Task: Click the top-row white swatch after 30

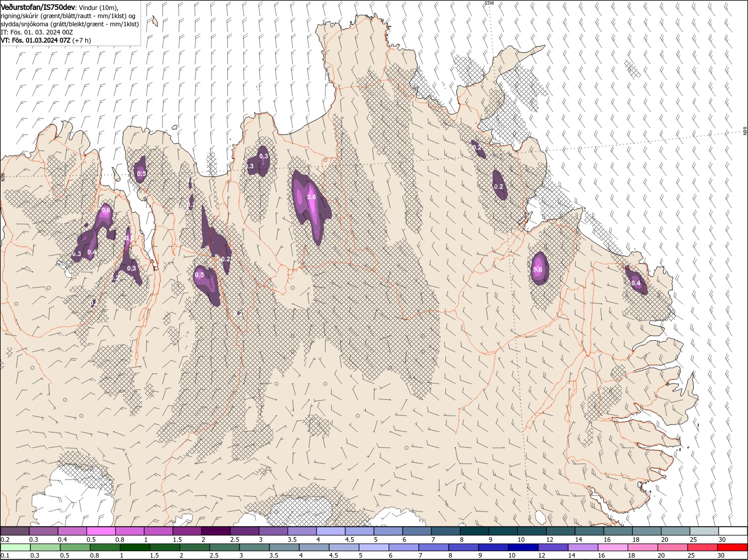Action: point(733,531)
